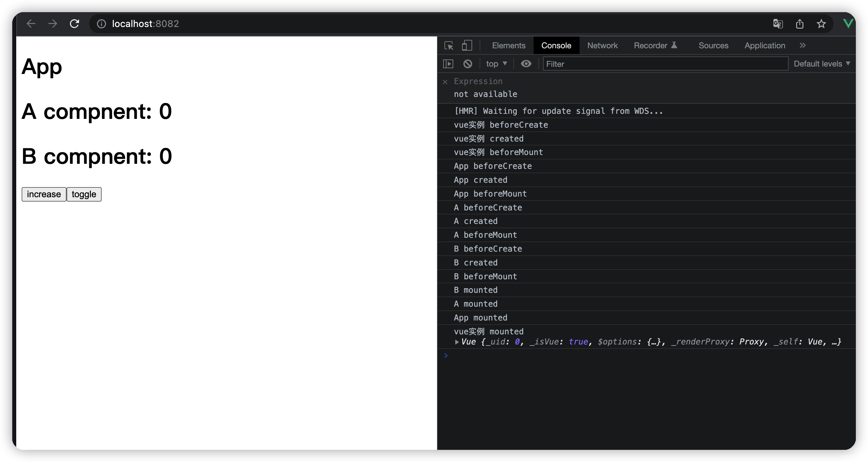Select the inspect element picker icon
The image size is (868, 462).
[x=449, y=46]
